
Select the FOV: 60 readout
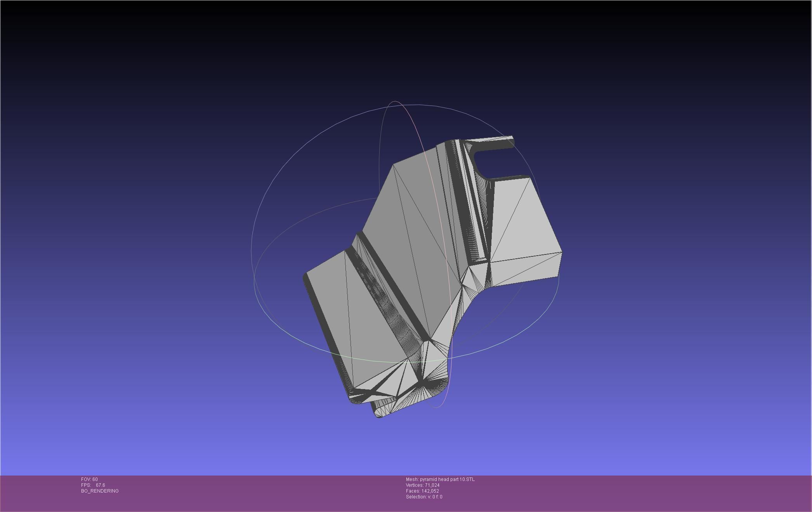[89, 479]
